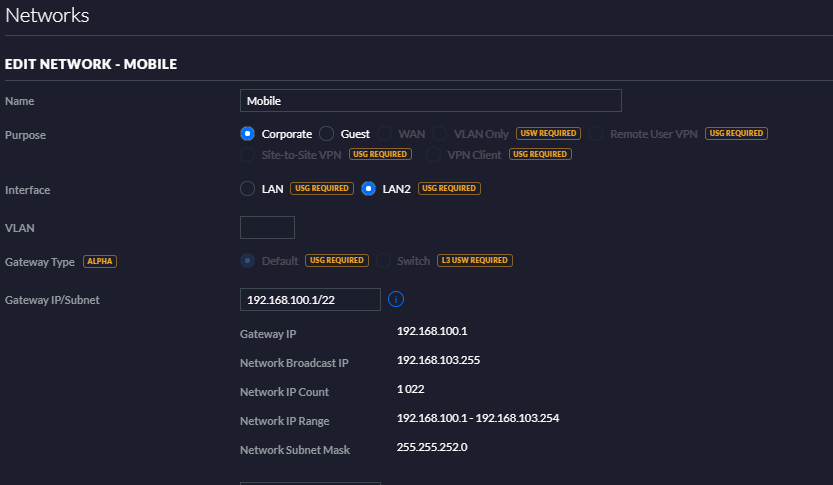Click USG REQUIRED badge beside VPN Client

[x=540, y=155]
